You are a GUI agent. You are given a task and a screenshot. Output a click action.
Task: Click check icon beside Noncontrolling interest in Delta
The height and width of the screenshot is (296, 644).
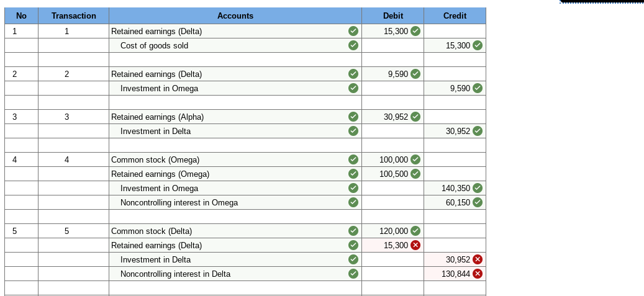(x=353, y=274)
